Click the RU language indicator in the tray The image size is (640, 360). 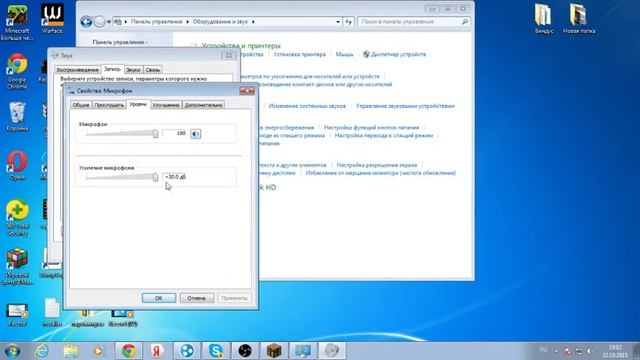543,349
